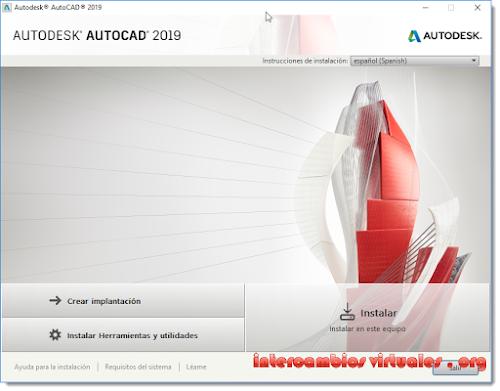Minimize the AutoCAD 2019 installer window
The width and height of the screenshot is (500, 391).
[x=426, y=7]
